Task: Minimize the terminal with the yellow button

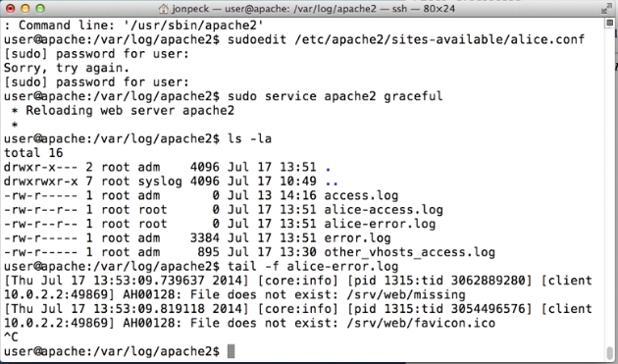Action: [x=26, y=8]
